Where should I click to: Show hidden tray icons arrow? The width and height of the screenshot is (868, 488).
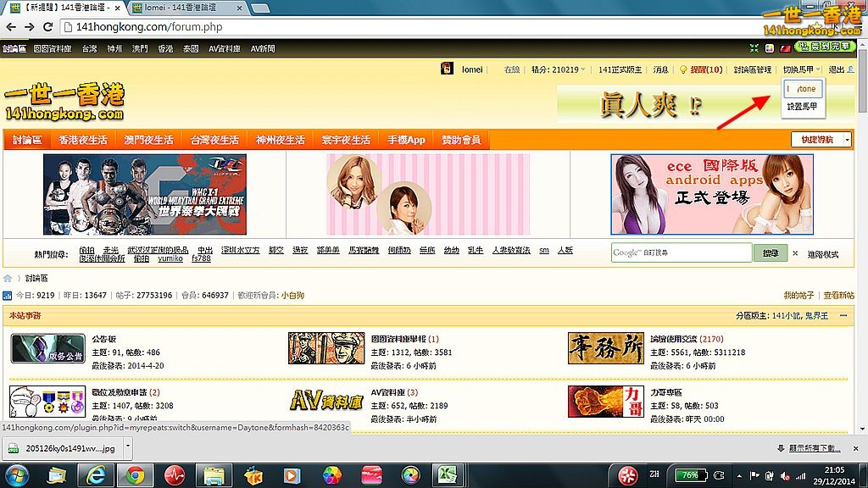[x=739, y=476]
